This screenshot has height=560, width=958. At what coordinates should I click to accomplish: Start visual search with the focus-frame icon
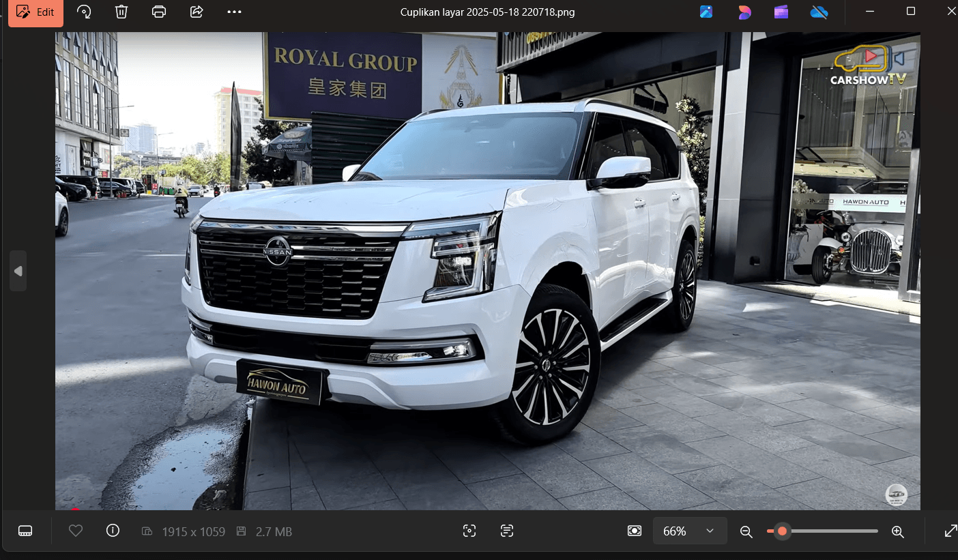tap(469, 531)
